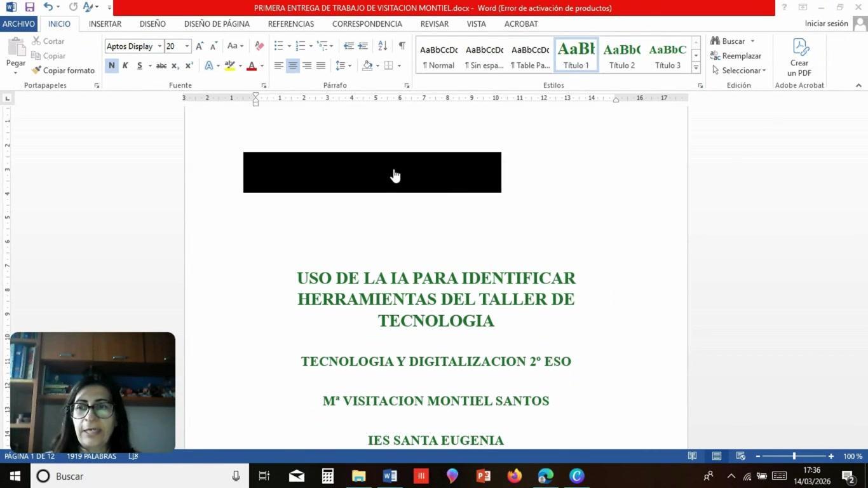Image resolution: width=868 pixels, height=488 pixels.
Task: Collapse the ribbon with the chevron arrow
Action: tap(858, 85)
